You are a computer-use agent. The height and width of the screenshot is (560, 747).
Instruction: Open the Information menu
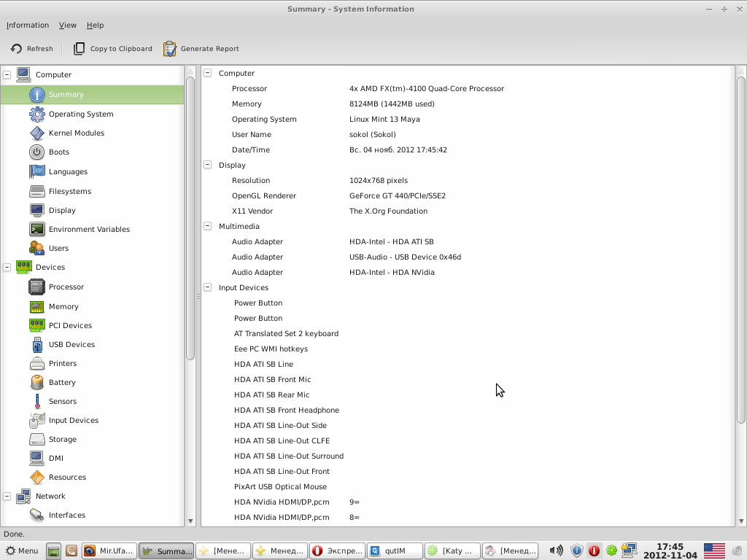pos(28,25)
